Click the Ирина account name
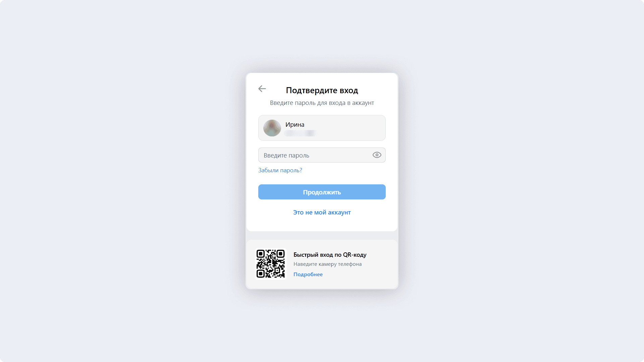The height and width of the screenshot is (362, 644). (295, 125)
